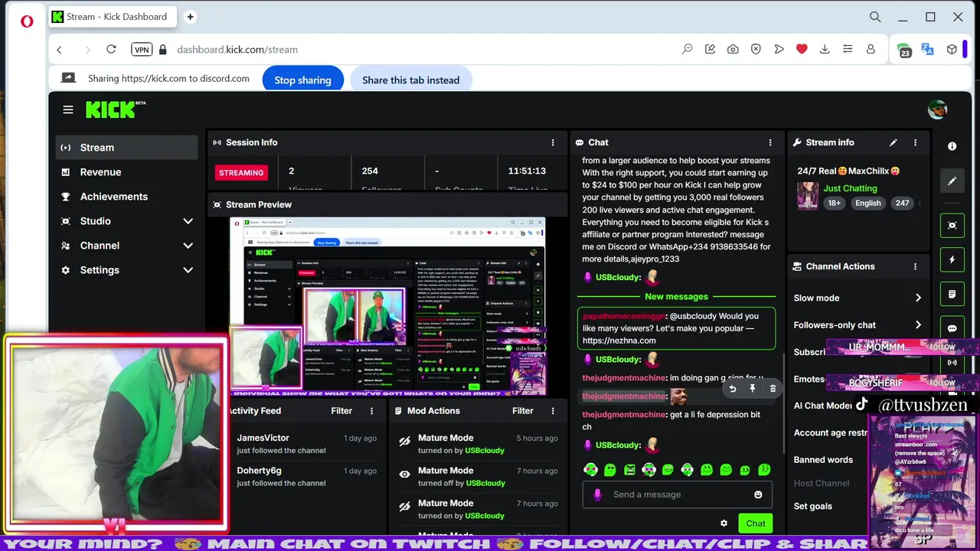Open Banned words channel action
Image resolution: width=980 pixels, height=551 pixels.
(823, 460)
